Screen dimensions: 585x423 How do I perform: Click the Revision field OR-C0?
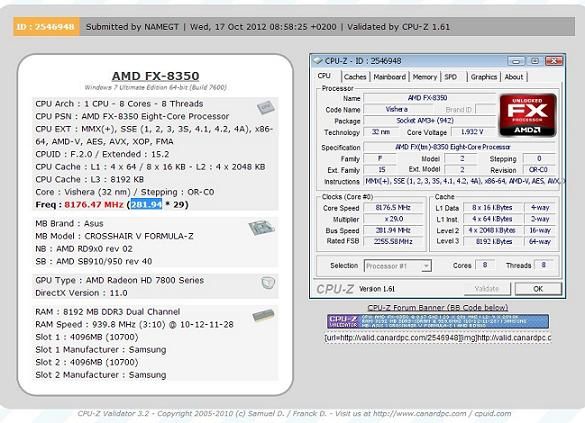[x=539, y=170]
